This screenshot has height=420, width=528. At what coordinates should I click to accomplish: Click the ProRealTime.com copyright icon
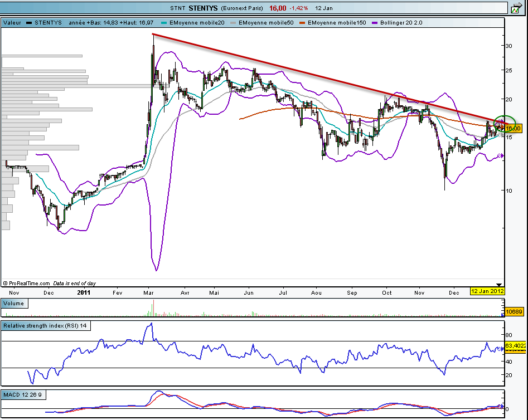coord(6,283)
